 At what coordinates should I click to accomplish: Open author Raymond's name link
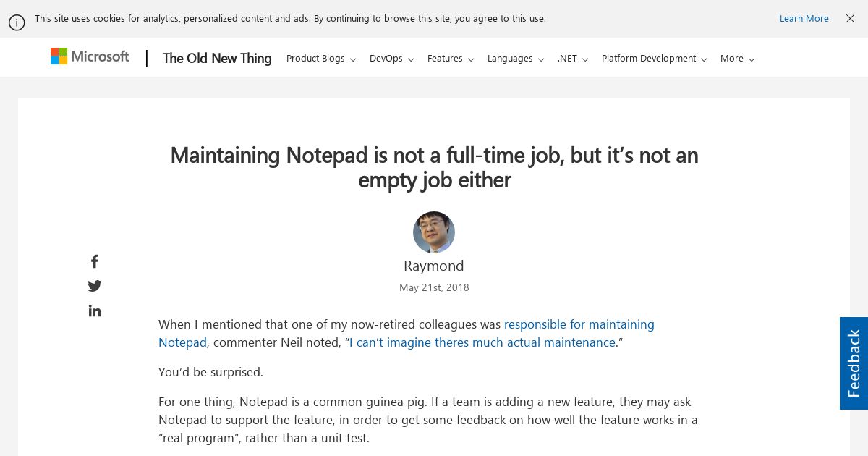(434, 266)
